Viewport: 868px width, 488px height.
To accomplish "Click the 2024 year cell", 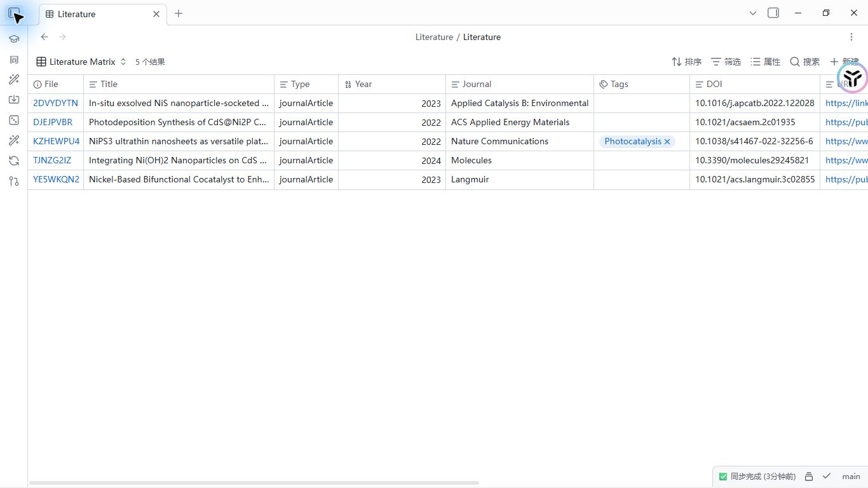I will [392, 160].
